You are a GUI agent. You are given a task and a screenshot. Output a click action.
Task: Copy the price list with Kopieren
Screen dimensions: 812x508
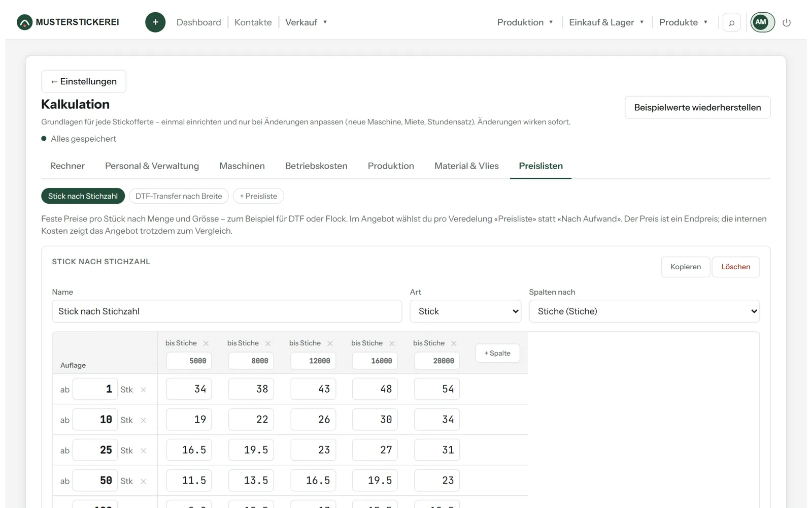[685, 267]
